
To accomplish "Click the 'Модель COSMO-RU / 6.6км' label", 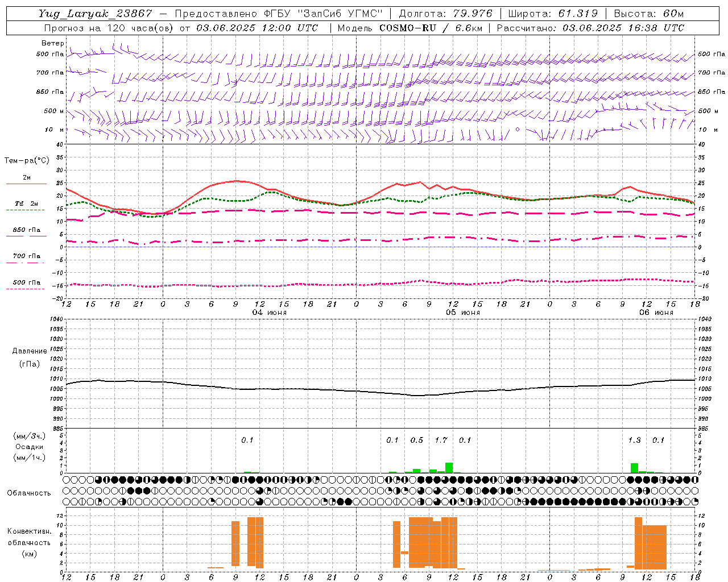I will click(x=410, y=28).
